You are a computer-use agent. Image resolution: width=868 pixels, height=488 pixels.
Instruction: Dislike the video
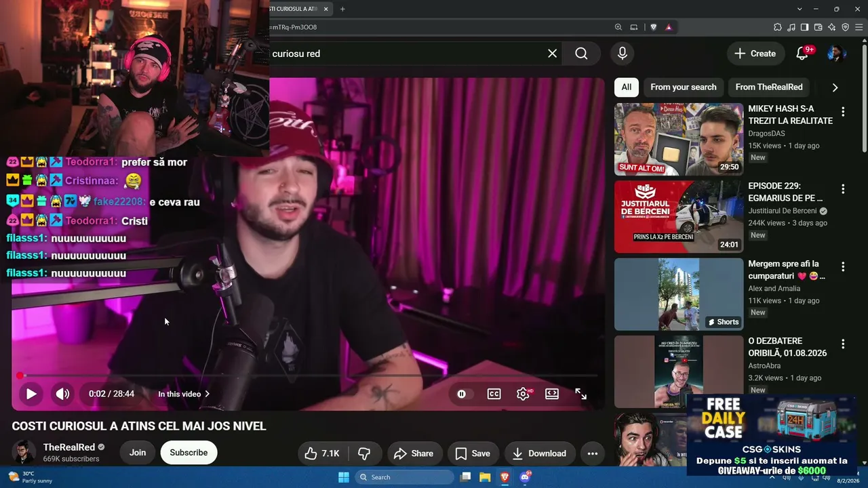pos(364,453)
